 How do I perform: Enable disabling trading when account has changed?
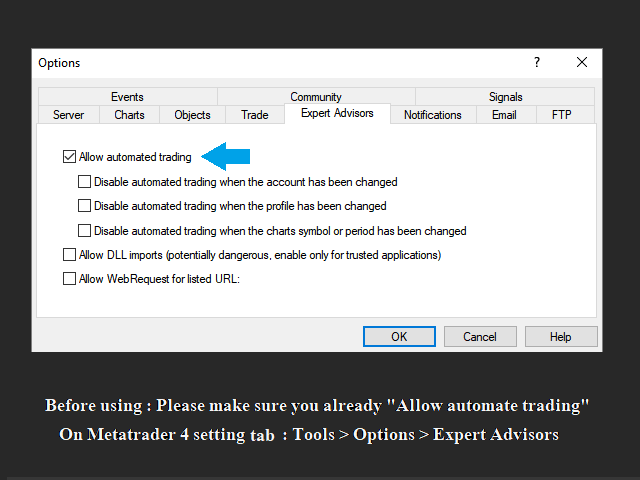tap(85, 182)
